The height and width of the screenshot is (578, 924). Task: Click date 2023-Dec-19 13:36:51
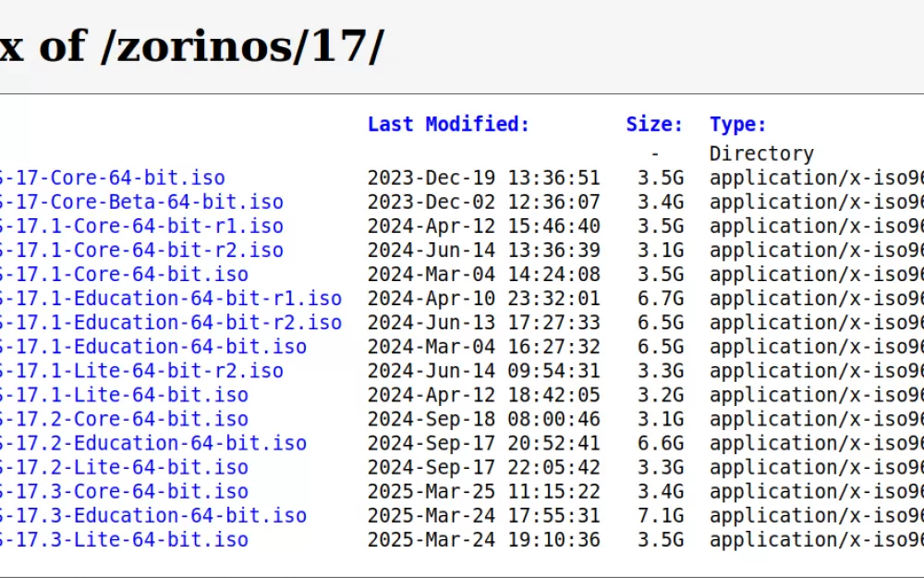point(484,178)
